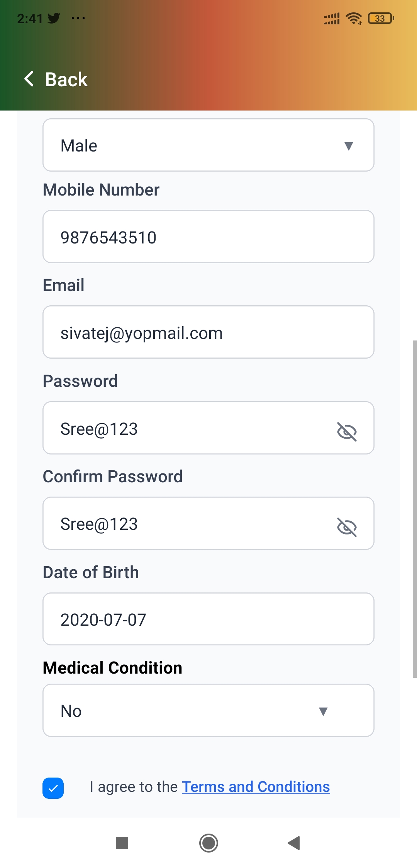Tap the cellular signal strength icon
The width and height of the screenshot is (417, 868).
tap(332, 18)
